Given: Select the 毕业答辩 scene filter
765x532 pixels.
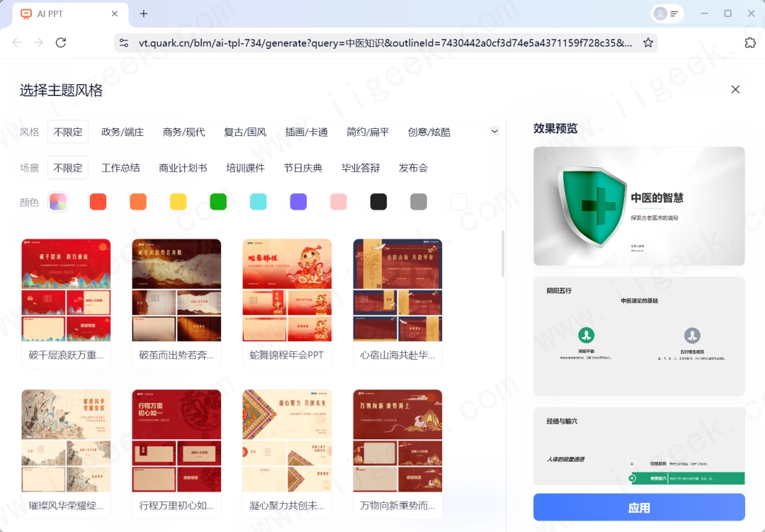Looking at the screenshot, I should 361,168.
